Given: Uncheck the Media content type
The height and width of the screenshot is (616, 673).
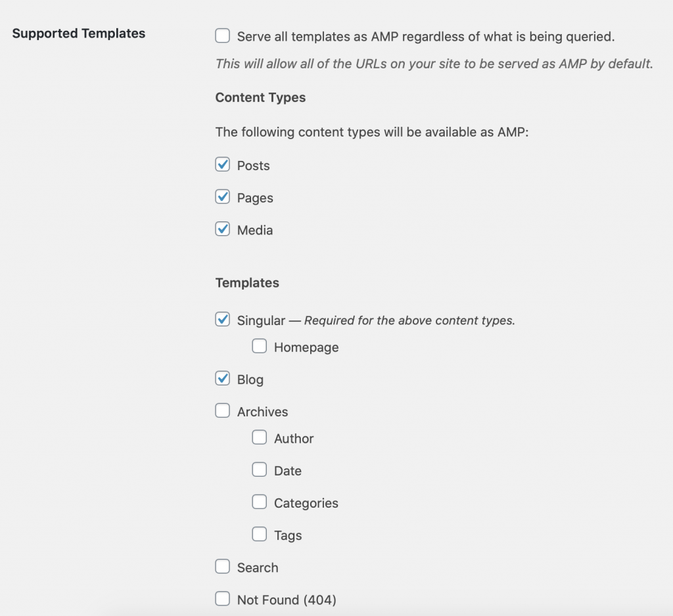Looking at the screenshot, I should pos(222,230).
